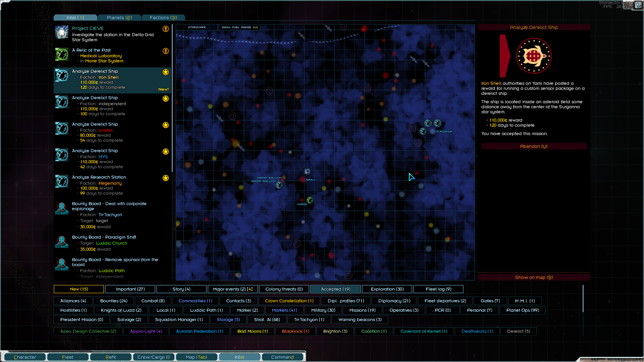This screenshot has height=362, width=644.
Task: Toggle the Show Fuel Range option
Action: [239, 27]
